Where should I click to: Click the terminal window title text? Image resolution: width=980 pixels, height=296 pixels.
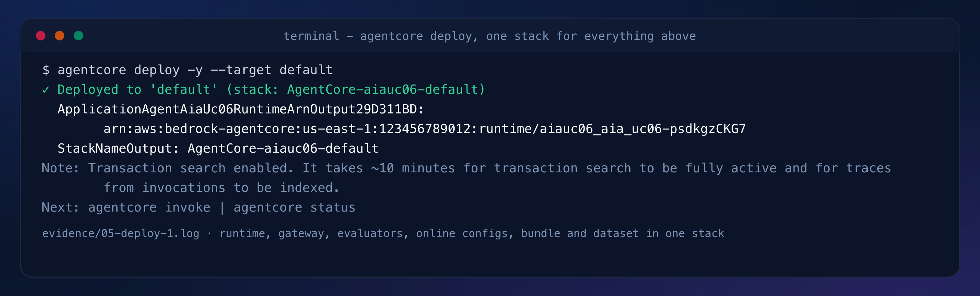pos(490,36)
